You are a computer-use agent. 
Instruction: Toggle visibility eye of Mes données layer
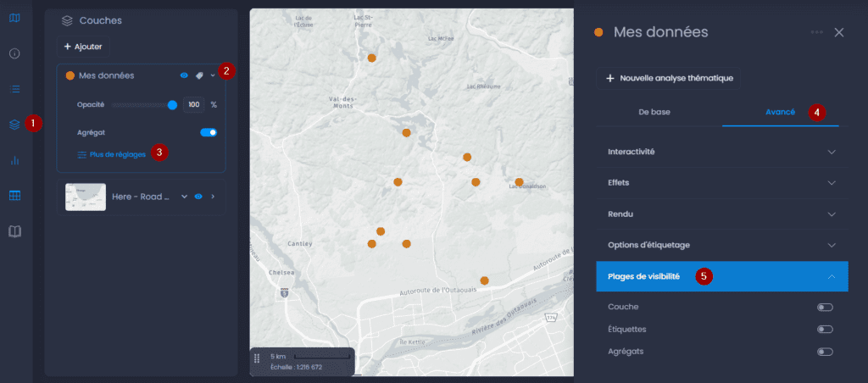184,75
